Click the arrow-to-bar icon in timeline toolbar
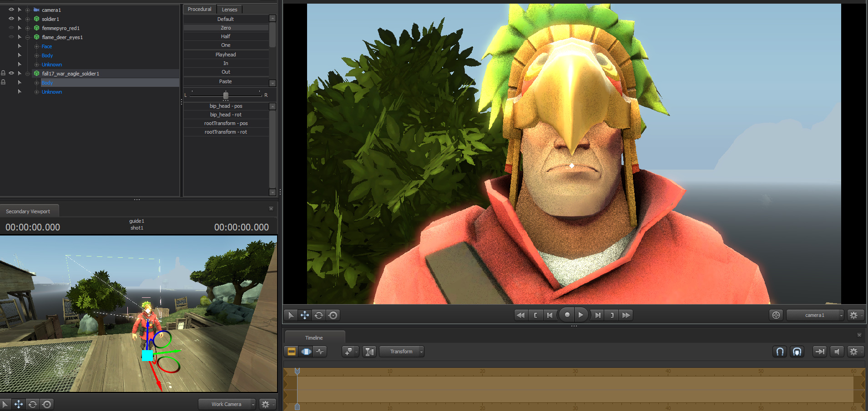 click(x=820, y=351)
